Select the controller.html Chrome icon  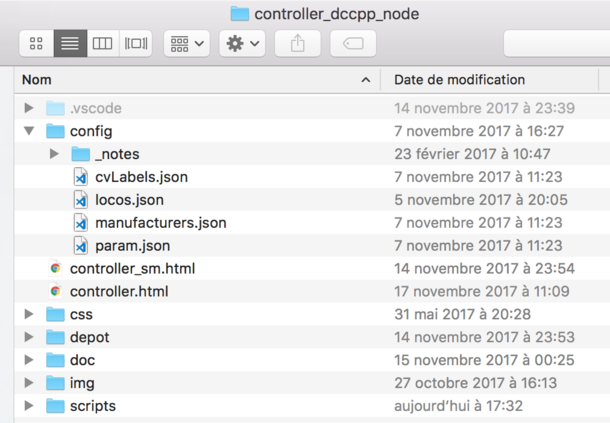(x=55, y=291)
